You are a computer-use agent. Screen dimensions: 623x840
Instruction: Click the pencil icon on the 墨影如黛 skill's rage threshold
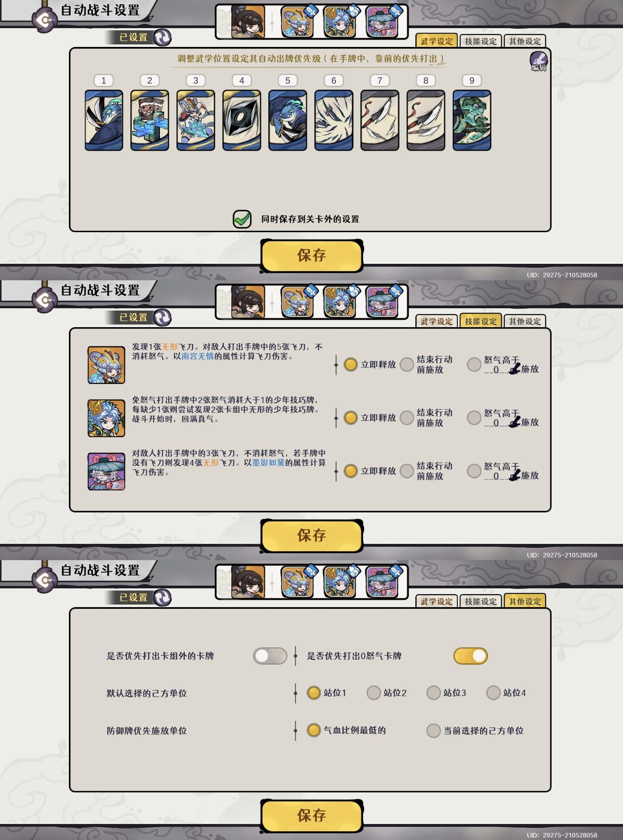(514, 475)
